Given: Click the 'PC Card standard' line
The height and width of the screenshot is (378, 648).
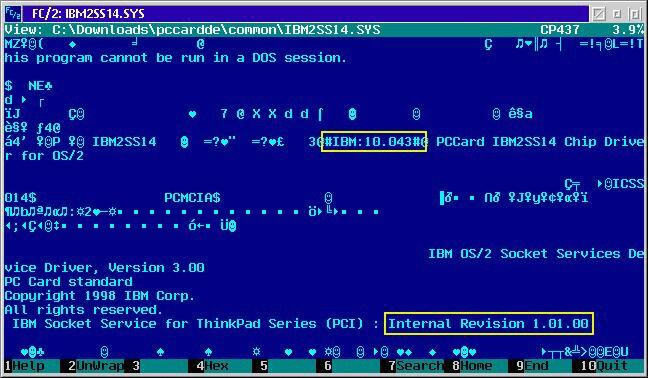Looking at the screenshot, I should pyautogui.click(x=69, y=282).
